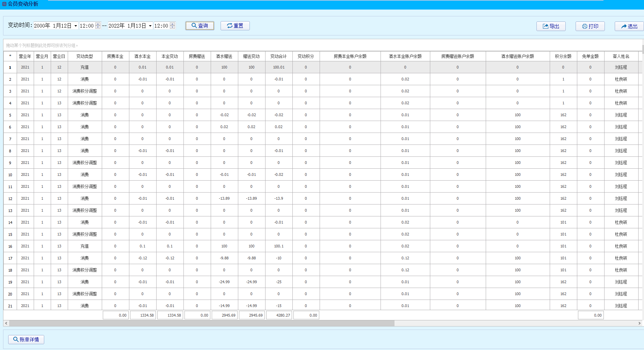Open 账单详情 bill details
The height and width of the screenshot is (350, 644).
26,339
